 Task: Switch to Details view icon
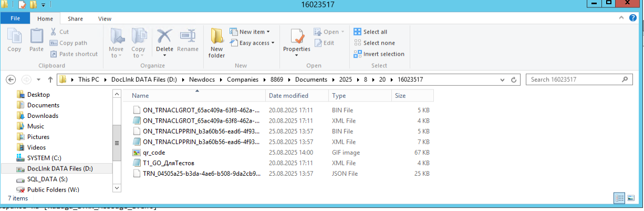619,198
